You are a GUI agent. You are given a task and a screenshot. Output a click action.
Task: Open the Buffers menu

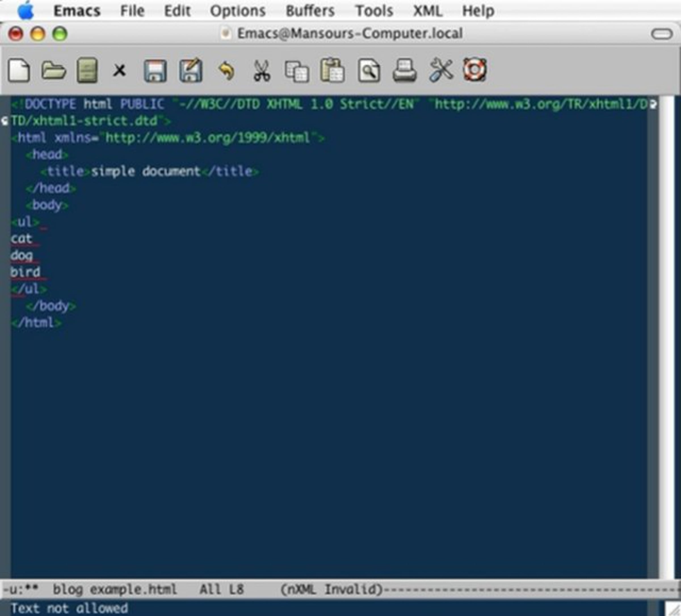pos(310,11)
